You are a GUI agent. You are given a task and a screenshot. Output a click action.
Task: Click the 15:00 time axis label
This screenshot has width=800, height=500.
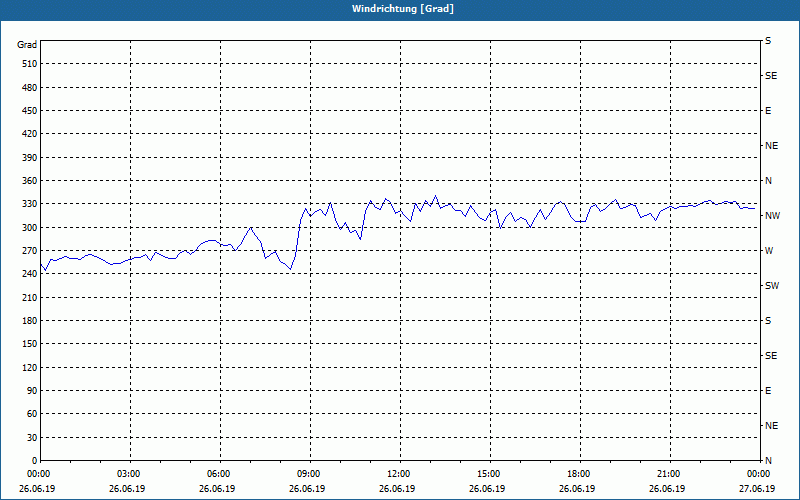pos(487,474)
